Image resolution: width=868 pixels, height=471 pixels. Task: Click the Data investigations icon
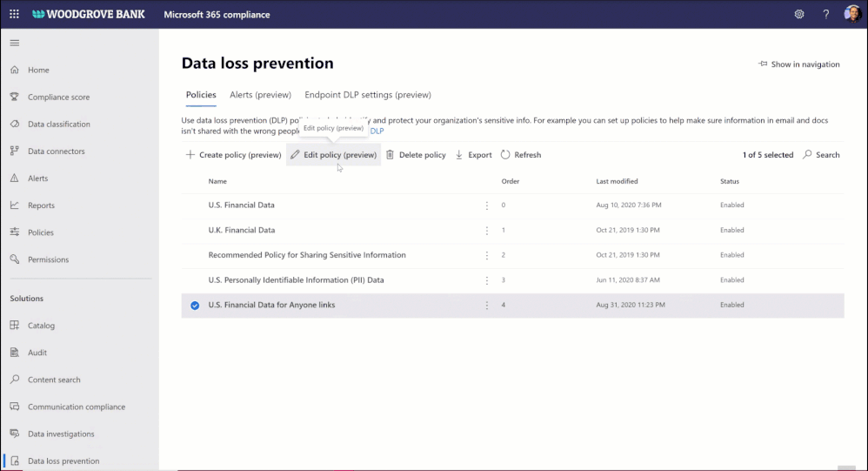(15, 434)
